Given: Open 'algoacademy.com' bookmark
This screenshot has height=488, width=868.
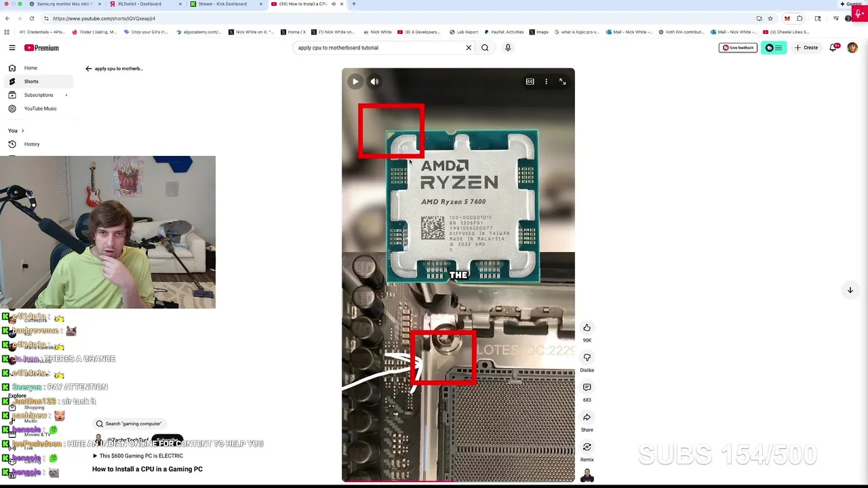Looking at the screenshot, I should (198, 32).
